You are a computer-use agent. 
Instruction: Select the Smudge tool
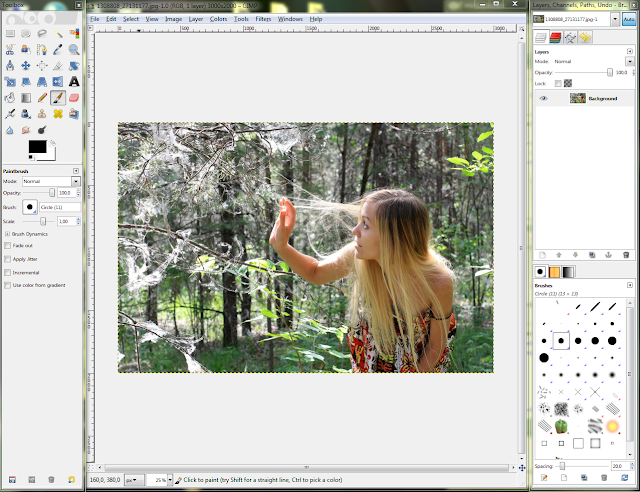tap(26, 130)
